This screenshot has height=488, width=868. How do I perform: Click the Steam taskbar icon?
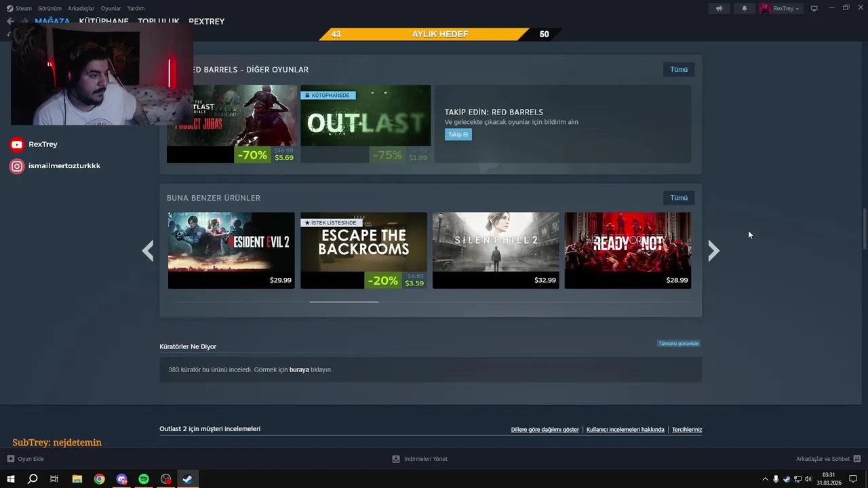tap(188, 479)
